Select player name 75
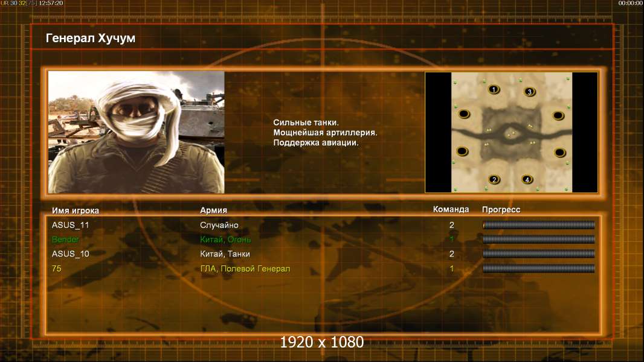 point(57,268)
